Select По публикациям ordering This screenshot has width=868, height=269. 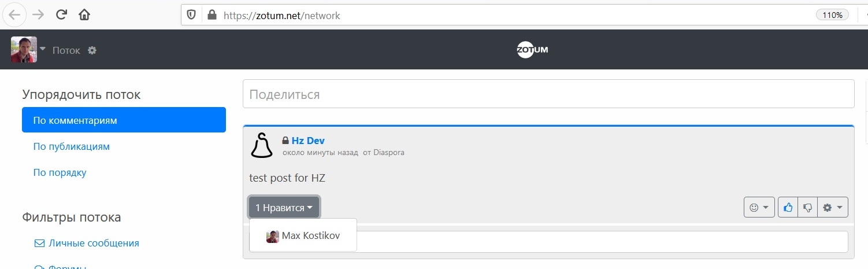[x=71, y=146]
